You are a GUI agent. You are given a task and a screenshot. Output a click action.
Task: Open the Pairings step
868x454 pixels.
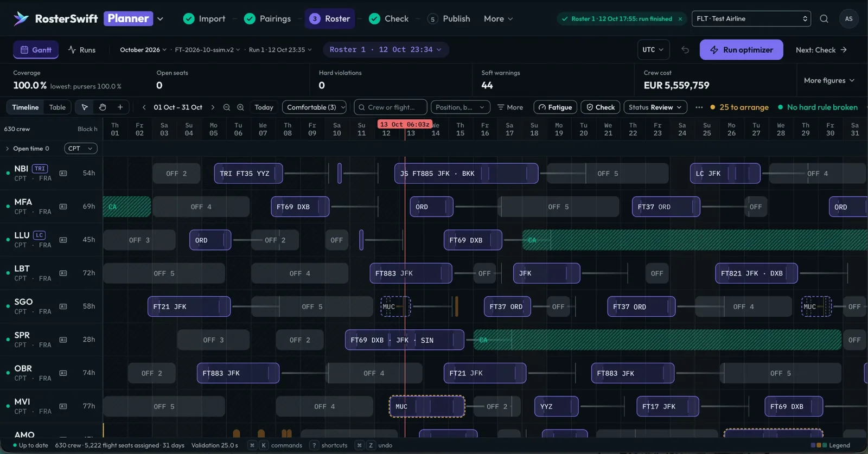point(267,19)
